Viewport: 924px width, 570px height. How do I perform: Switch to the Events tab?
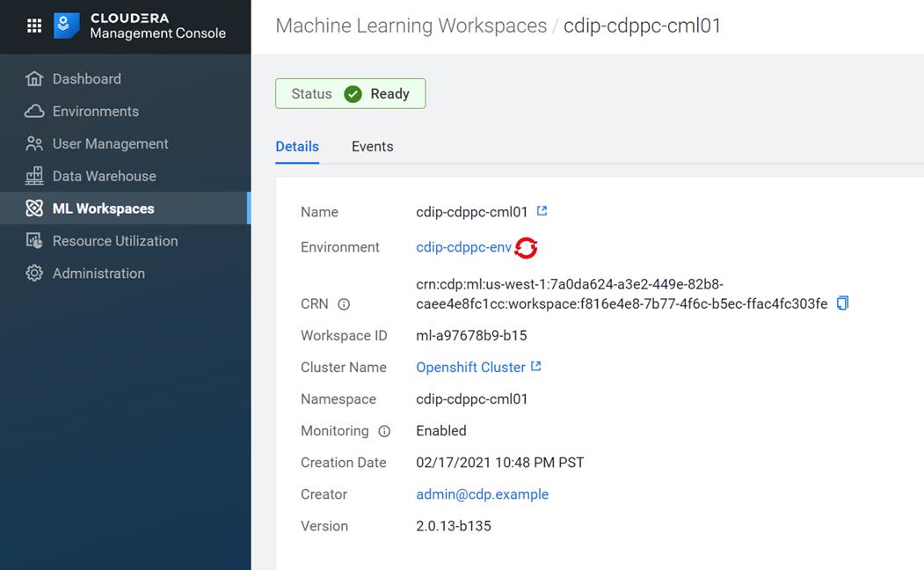tap(373, 146)
